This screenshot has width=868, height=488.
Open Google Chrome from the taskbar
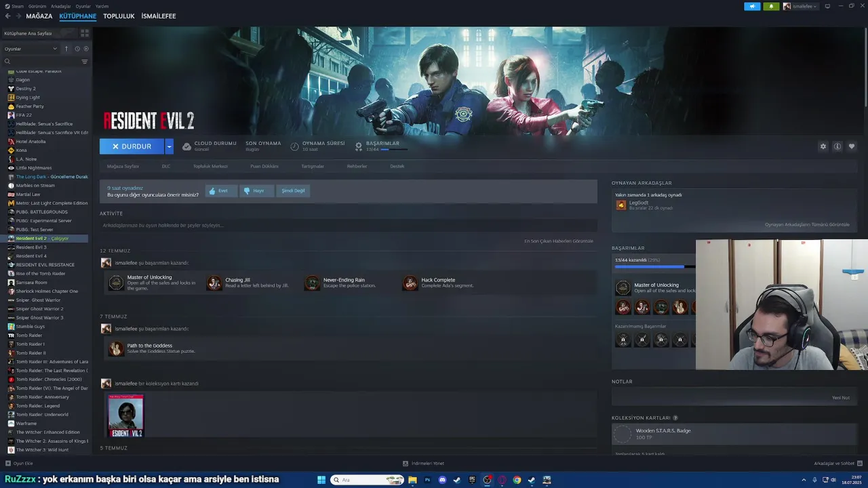click(517, 480)
